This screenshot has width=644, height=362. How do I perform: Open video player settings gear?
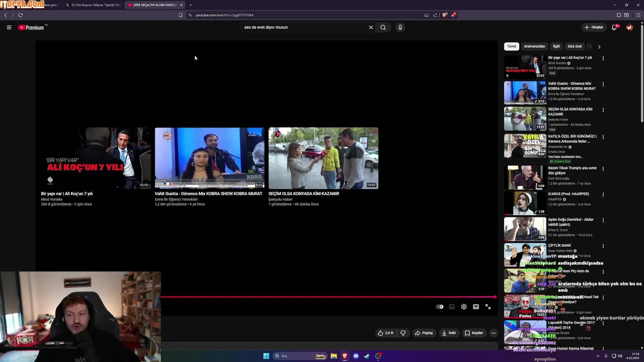point(464,307)
